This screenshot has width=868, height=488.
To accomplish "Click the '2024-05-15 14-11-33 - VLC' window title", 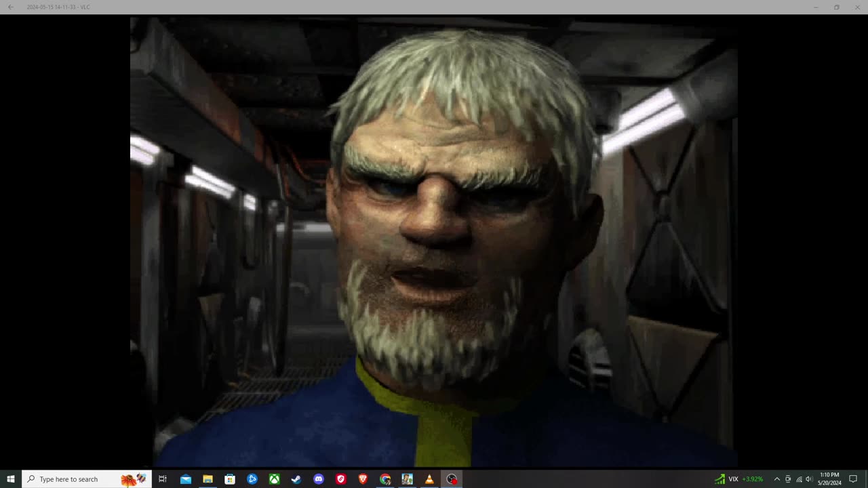I will [x=58, y=7].
